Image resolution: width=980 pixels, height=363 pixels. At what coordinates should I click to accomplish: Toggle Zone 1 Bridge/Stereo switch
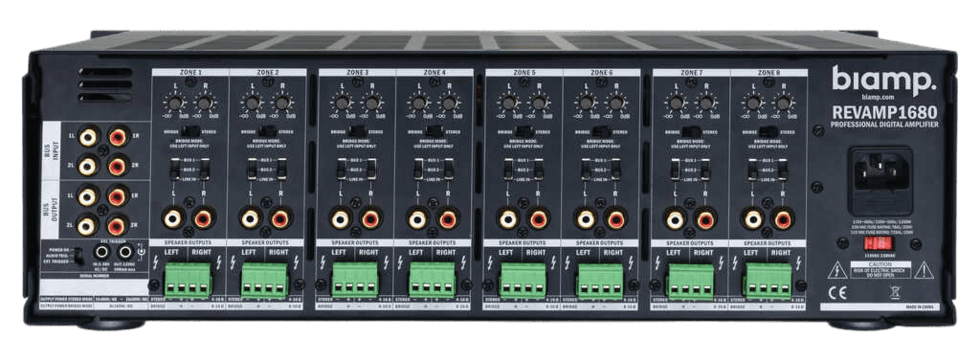190,132
